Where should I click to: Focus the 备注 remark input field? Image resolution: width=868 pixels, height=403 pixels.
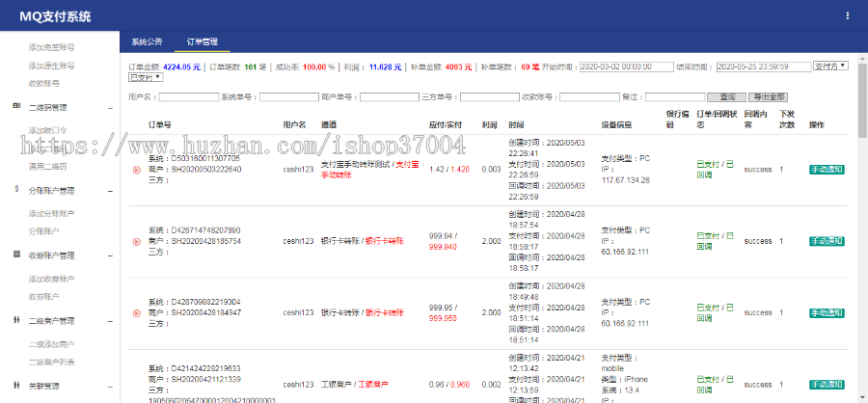675,96
